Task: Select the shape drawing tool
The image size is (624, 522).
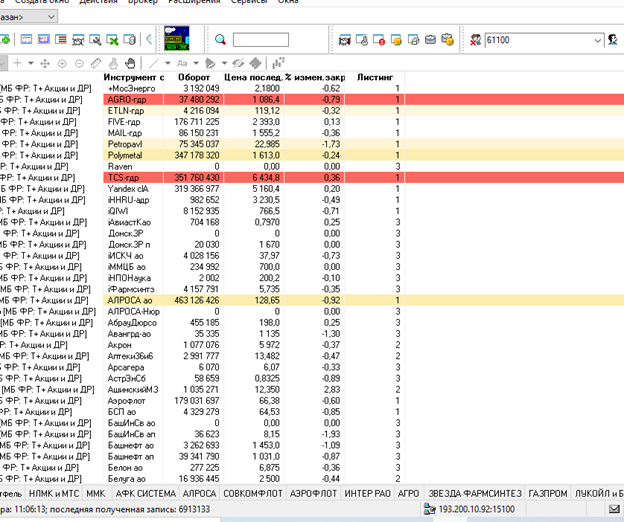Action: tap(210, 63)
